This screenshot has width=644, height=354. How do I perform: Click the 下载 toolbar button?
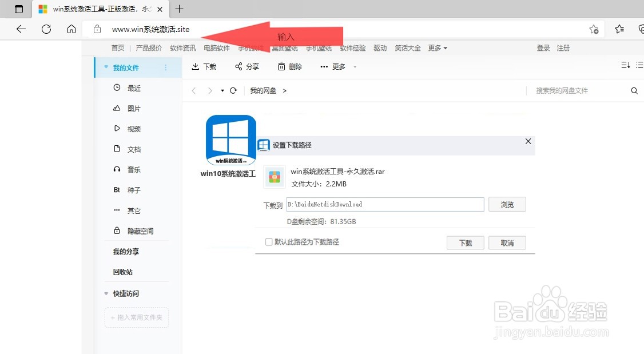point(204,66)
